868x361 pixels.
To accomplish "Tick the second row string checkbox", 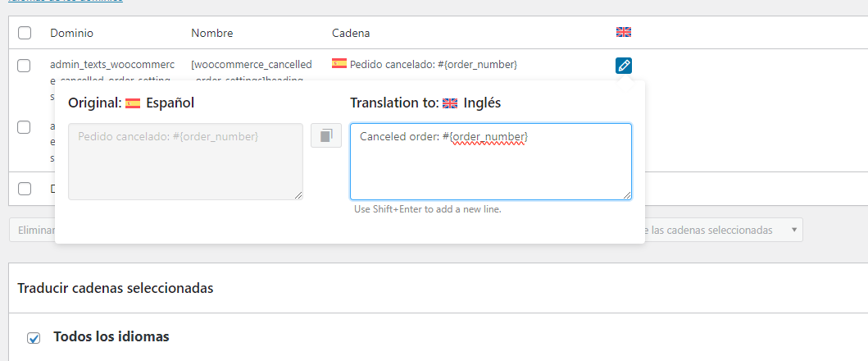I will pyautogui.click(x=24, y=127).
